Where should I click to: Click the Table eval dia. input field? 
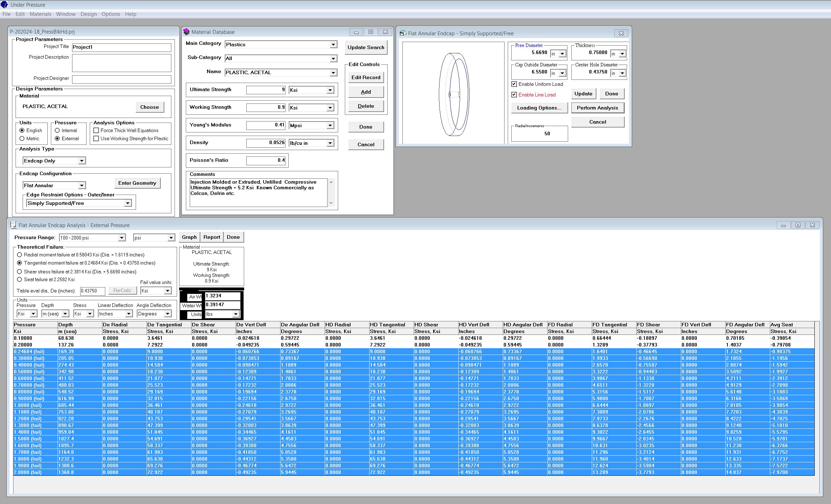pos(93,291)
